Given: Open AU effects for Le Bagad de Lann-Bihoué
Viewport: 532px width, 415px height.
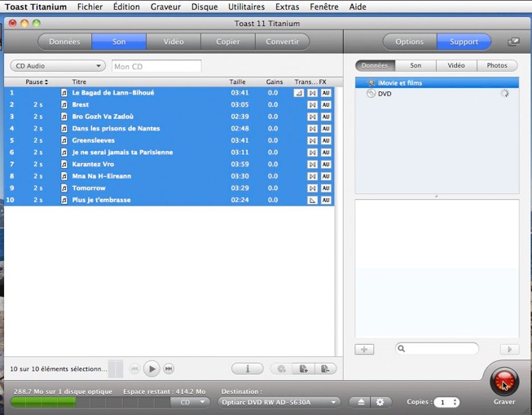Looking at the screenshot, I should (x=326, y=93).
